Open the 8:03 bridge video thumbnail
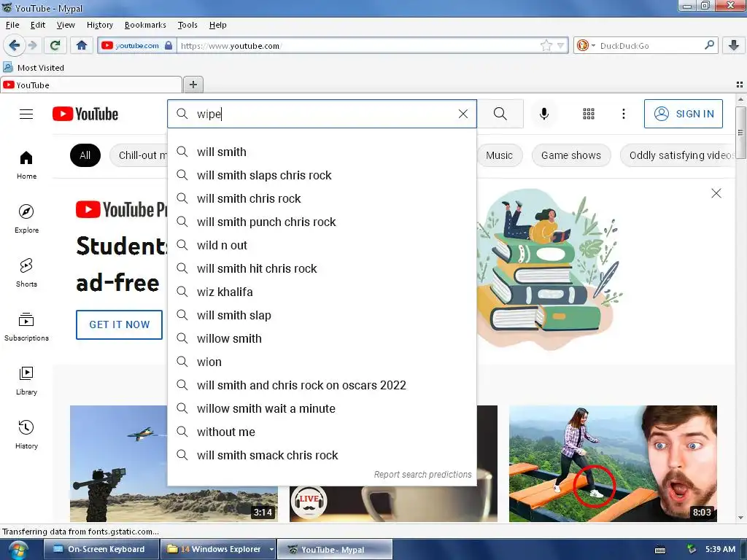The image size is (747, 560). tap(613, 463)
